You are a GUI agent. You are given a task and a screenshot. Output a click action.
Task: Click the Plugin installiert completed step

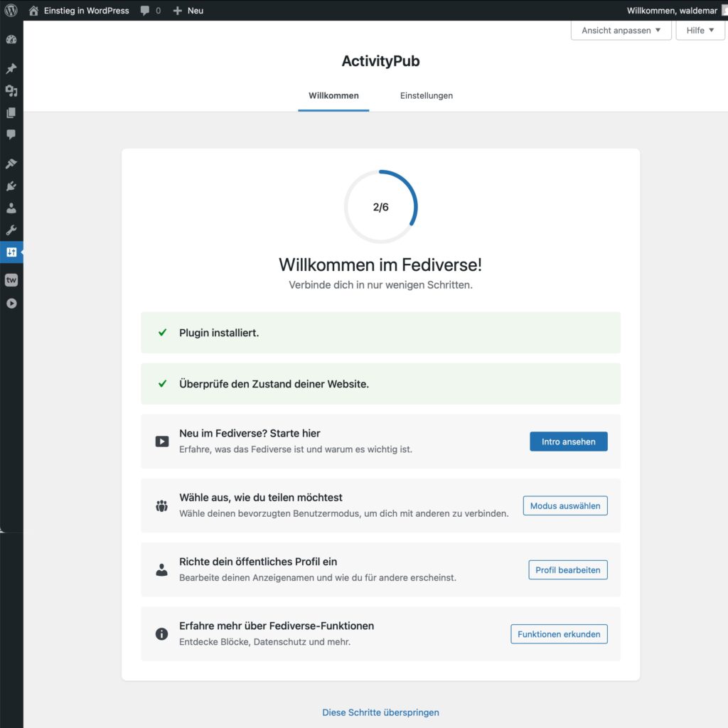tap(381, 333)
